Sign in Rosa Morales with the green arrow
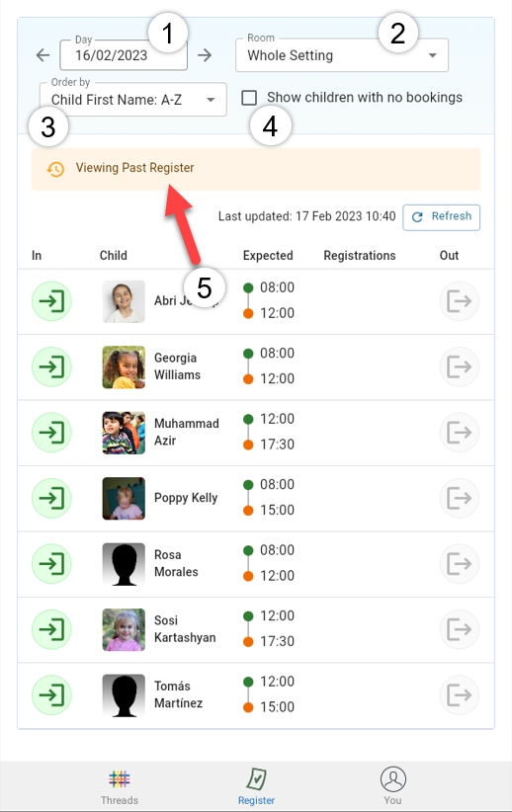The image size is (512, 812). 51,564
